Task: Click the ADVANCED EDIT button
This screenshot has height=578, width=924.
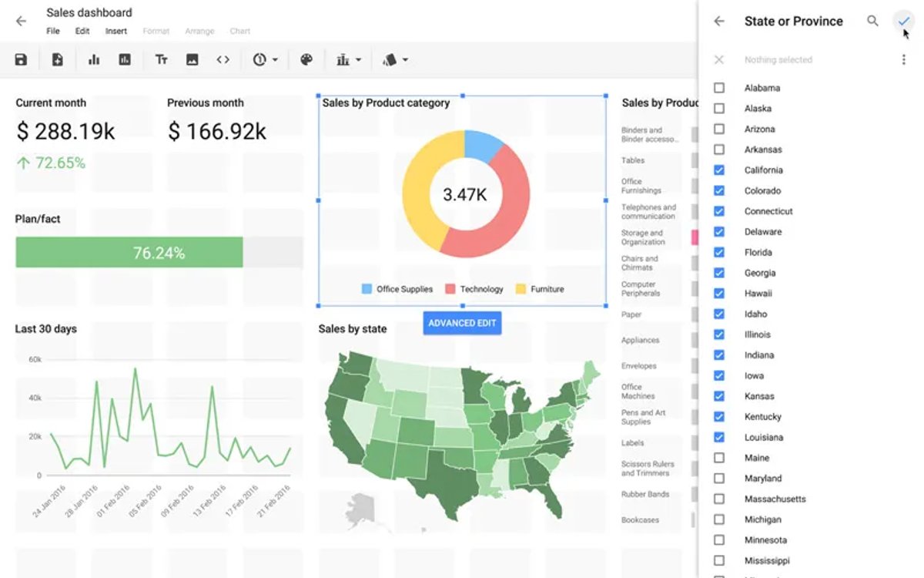Action: coord(462,323)
